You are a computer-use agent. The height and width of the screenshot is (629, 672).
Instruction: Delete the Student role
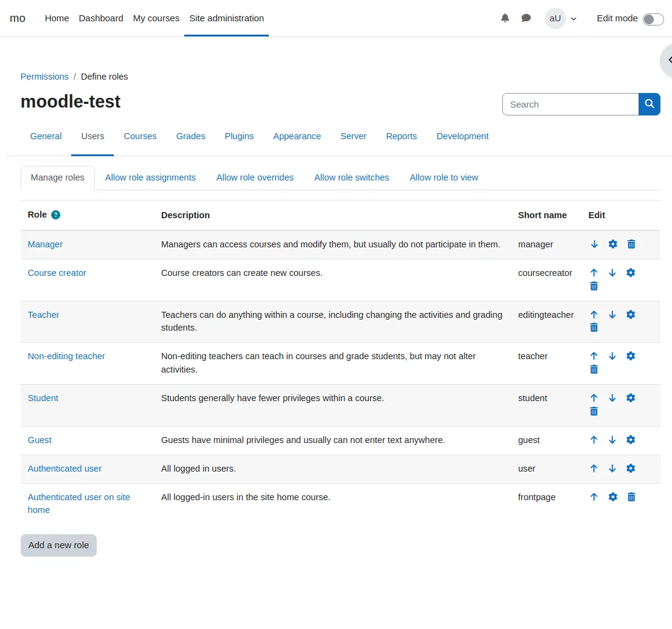click(594, 411)
